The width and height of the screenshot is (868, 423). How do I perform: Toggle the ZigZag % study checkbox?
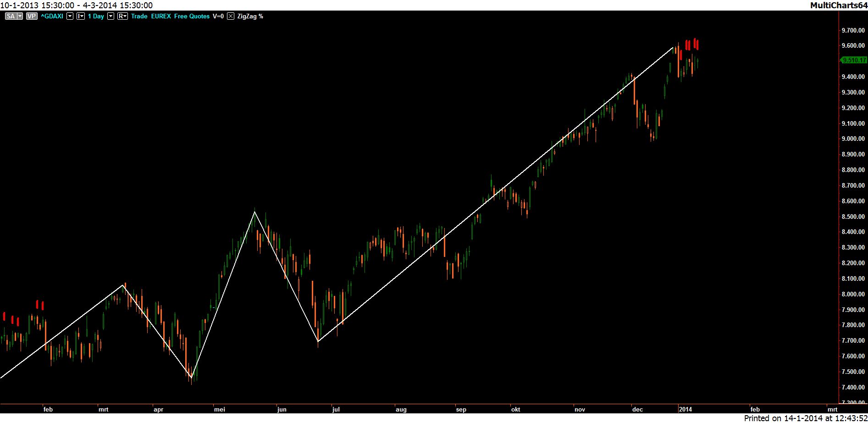point(231,16)
